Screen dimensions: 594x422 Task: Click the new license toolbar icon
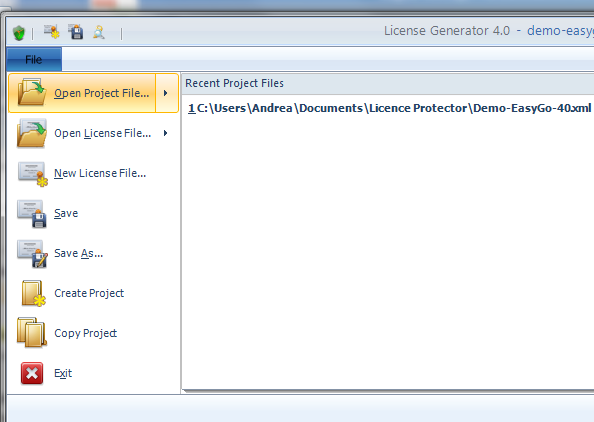coord(52,32)
